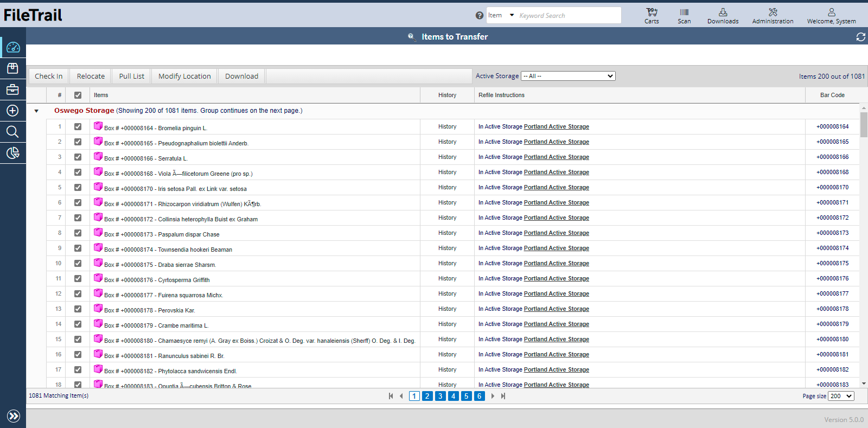
Task: Click the Bar Code column header
Action: 832,95
